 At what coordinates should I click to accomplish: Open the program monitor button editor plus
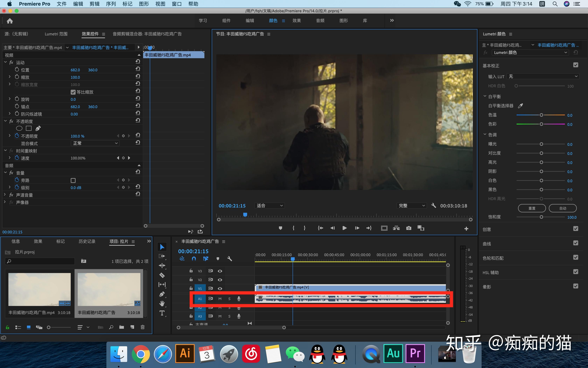coord(466,229)
